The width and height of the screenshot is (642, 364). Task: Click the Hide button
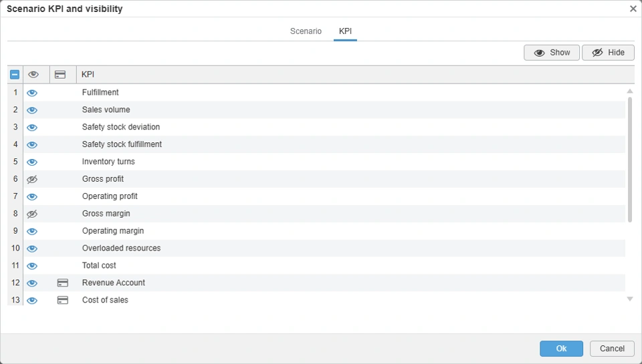(x=608, y=52)
